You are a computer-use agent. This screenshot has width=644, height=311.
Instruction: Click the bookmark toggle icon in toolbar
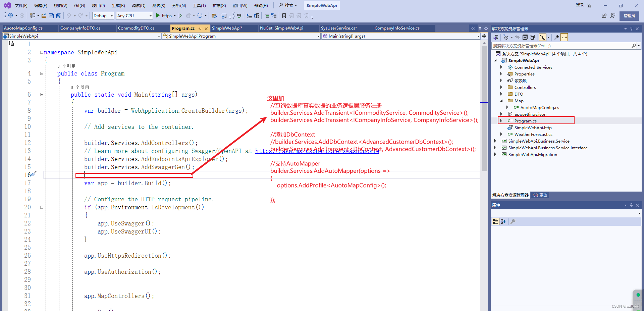click(284, 16)
